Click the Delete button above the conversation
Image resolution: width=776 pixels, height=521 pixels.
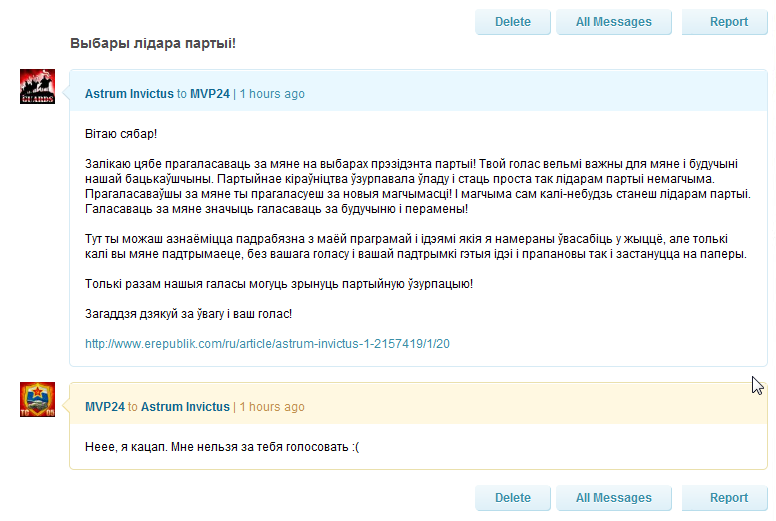tap(513, 22)
